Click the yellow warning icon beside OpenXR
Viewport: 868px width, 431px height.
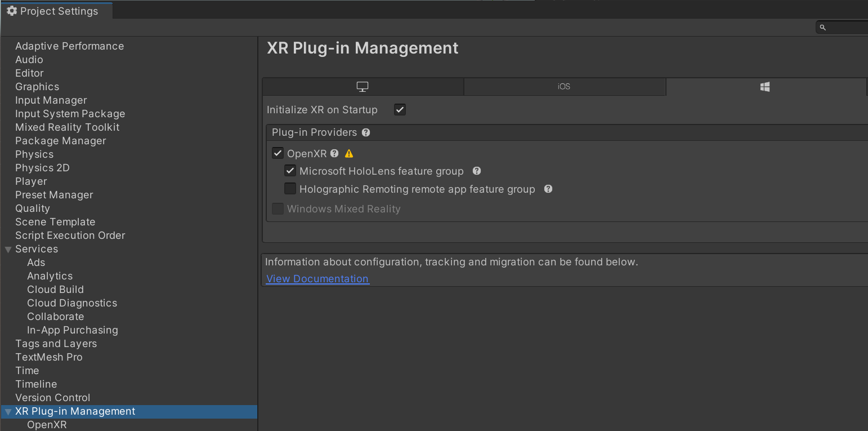pos(349,153)
